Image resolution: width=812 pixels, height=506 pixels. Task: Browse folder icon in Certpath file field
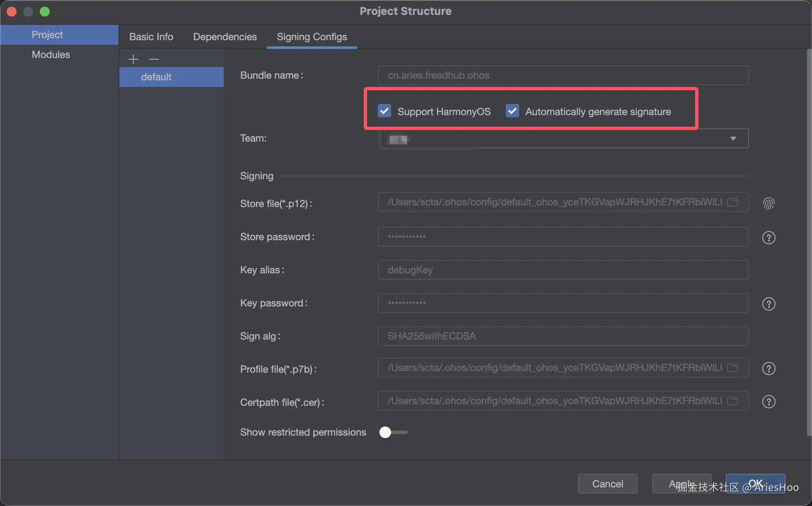732,401
